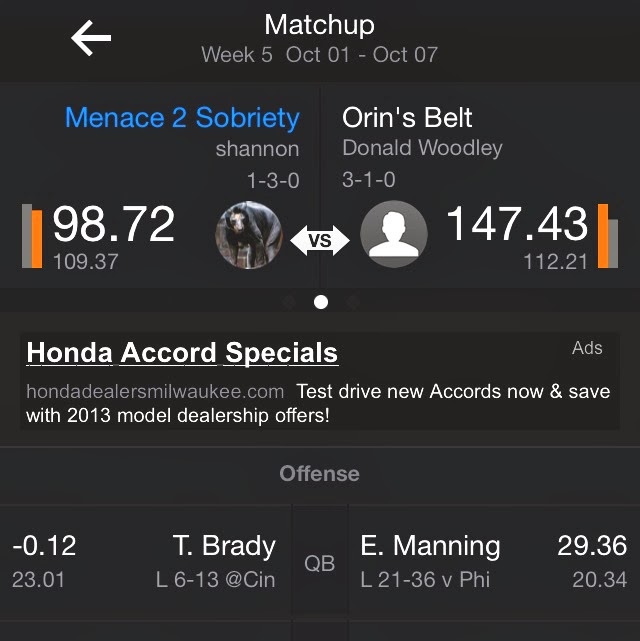The image size is (640, 641).
Task: Tap the Offense section header
Action: [x=320, y=474]
